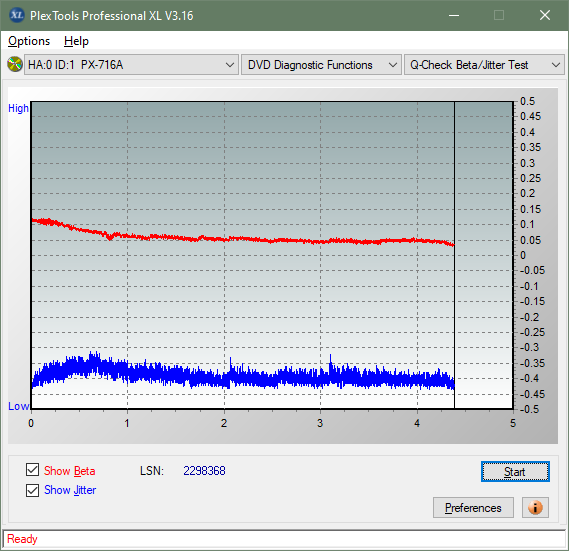Close the PlexTools Professional window
Screen dimensions: 569x551
544,15
